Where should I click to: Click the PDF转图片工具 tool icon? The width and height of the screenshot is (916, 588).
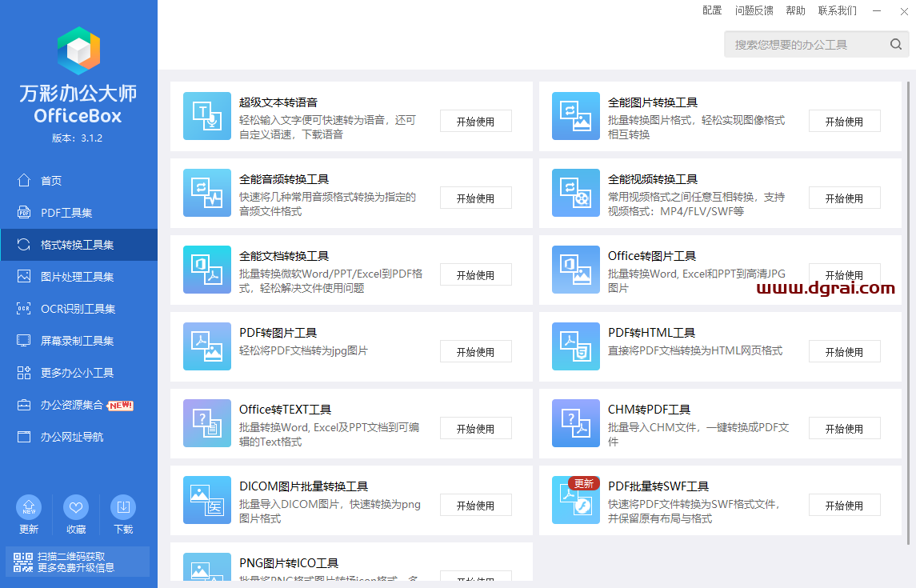pos(207,346)
